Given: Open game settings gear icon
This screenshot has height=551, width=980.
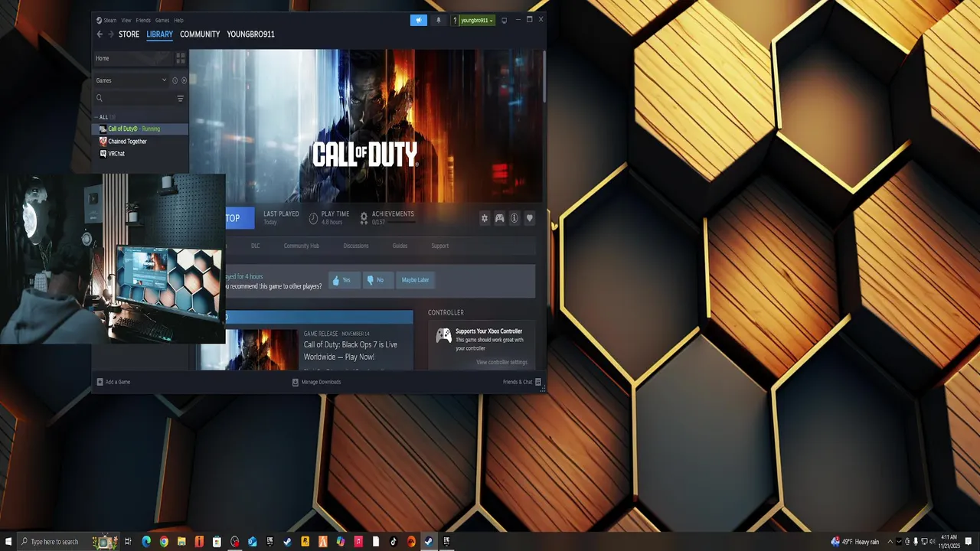Looking at the screenshot, I should tap(484, 218).
